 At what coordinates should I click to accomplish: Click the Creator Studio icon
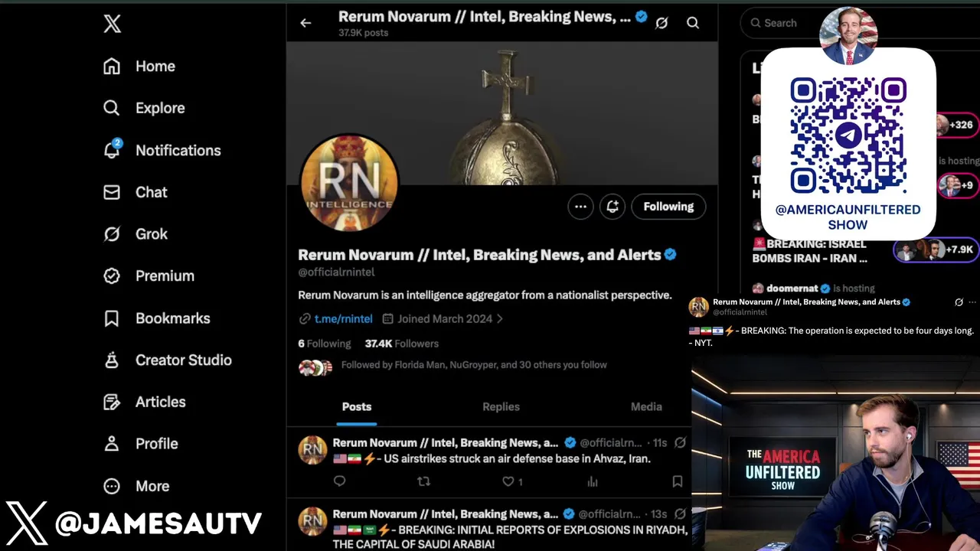click(x=112, y=360)
